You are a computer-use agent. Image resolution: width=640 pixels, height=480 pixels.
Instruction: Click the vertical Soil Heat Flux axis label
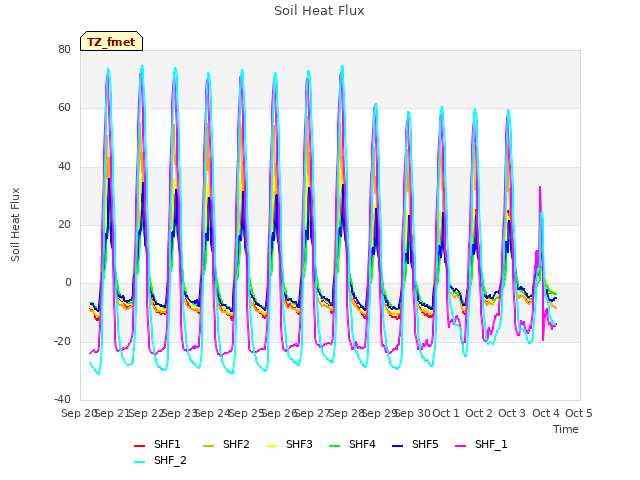point(15,224)
